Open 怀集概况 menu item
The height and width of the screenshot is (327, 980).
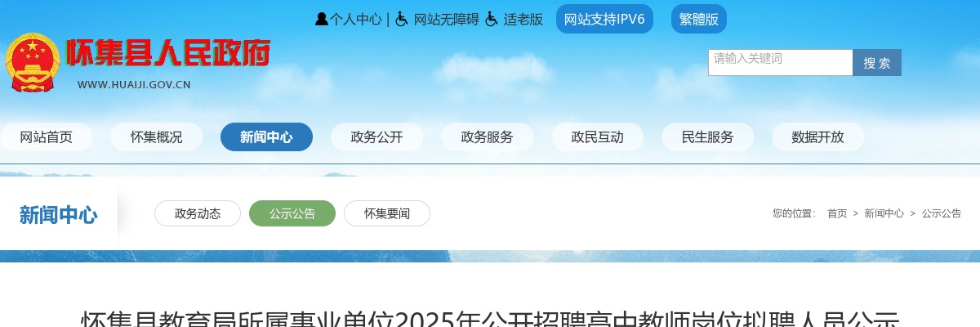[157, 137]
